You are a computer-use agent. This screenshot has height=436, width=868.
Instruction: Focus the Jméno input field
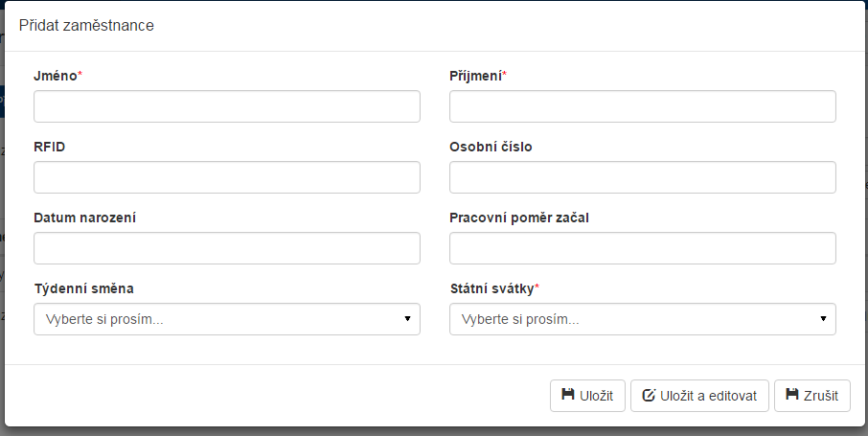pyautogui.click(x=227, y=106)
